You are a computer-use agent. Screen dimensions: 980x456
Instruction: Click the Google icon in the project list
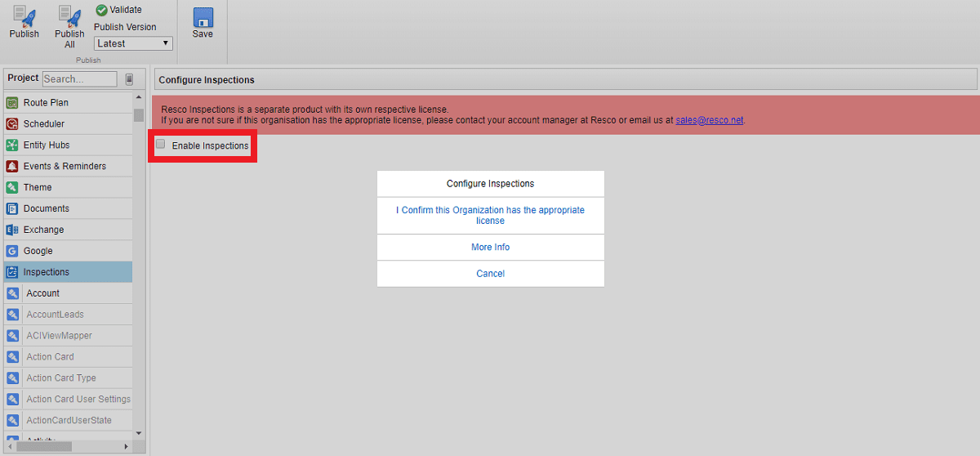click(12, 252)
